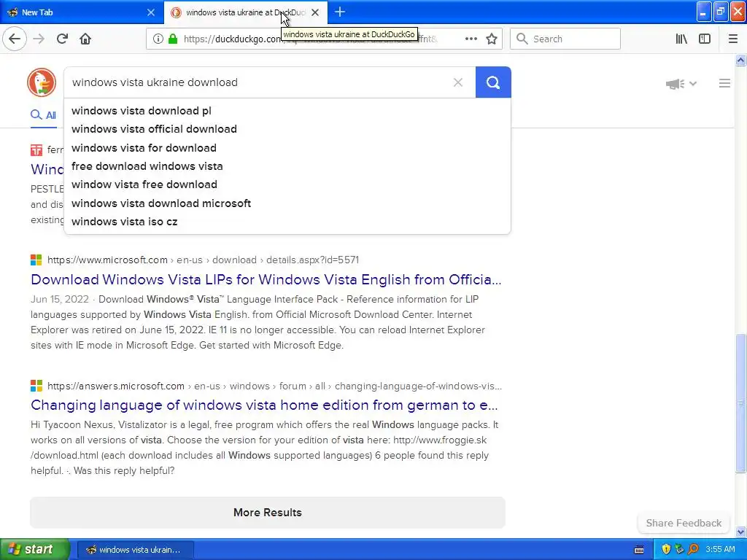Click the Microsoft logo favicon of answers result
The height and width of the screenshot is (560, 747).
coord(36,386)
